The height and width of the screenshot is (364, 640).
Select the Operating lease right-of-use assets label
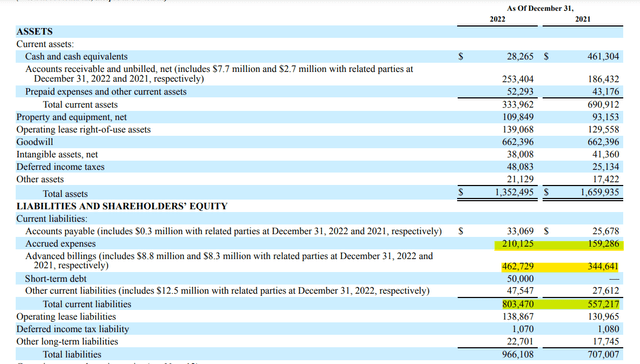(83, 129)
